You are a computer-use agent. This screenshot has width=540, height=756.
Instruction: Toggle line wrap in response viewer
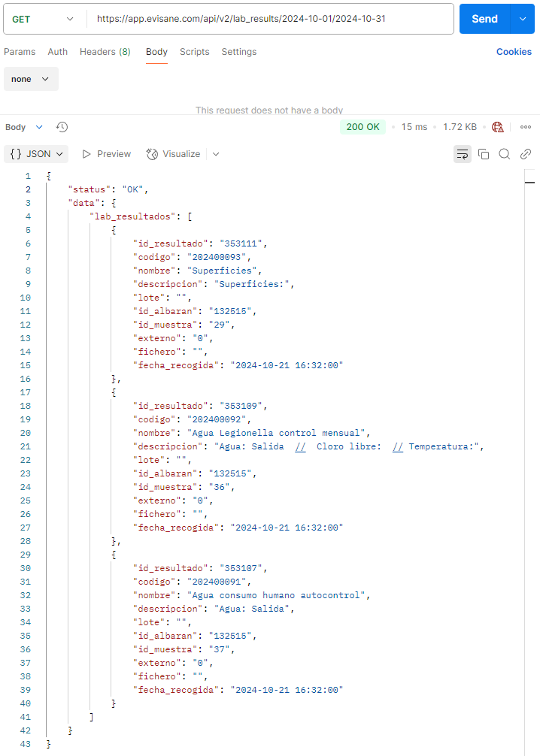click(462, 154)
